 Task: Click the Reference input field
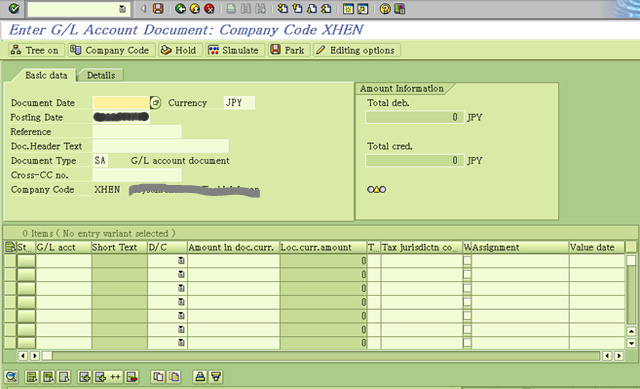(137, 131)
